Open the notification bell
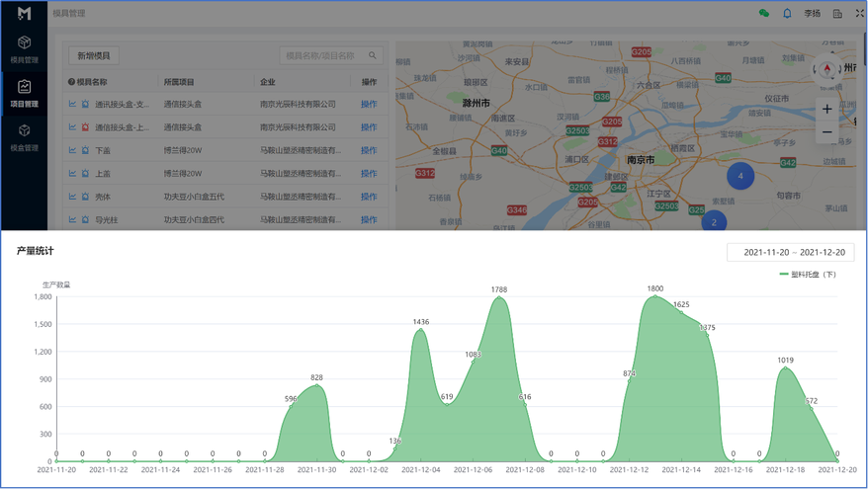This screenshot has width=868, height=489. pos(787,14)
